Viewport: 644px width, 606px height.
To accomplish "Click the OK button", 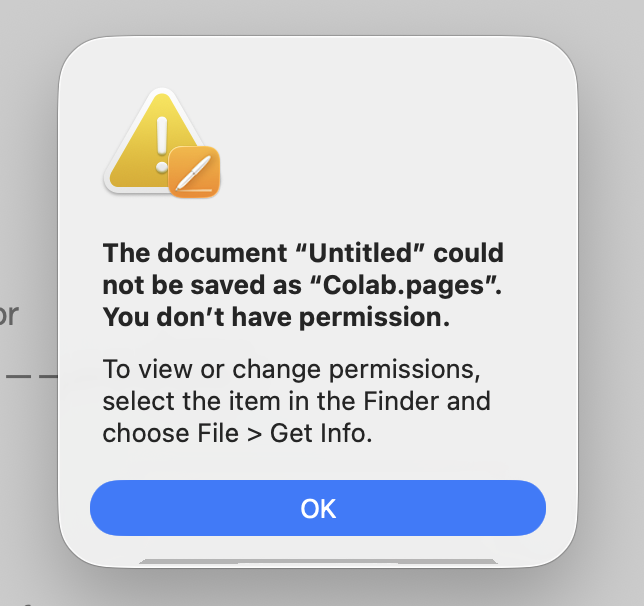I will click(318, 508).
